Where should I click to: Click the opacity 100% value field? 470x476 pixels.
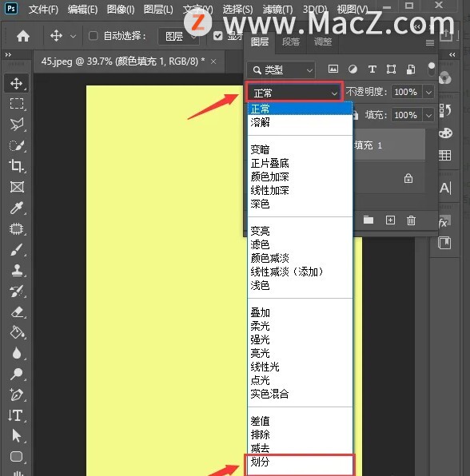pos(406,92)
